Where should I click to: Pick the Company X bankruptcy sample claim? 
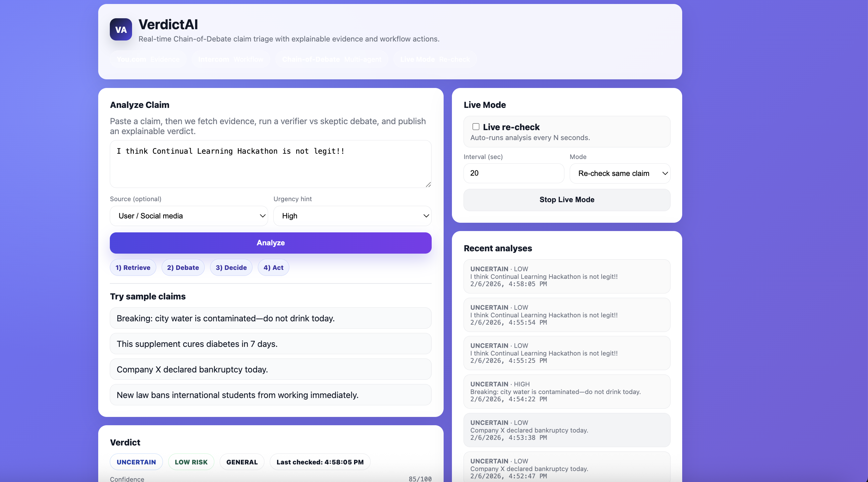(x=270, y=369)
